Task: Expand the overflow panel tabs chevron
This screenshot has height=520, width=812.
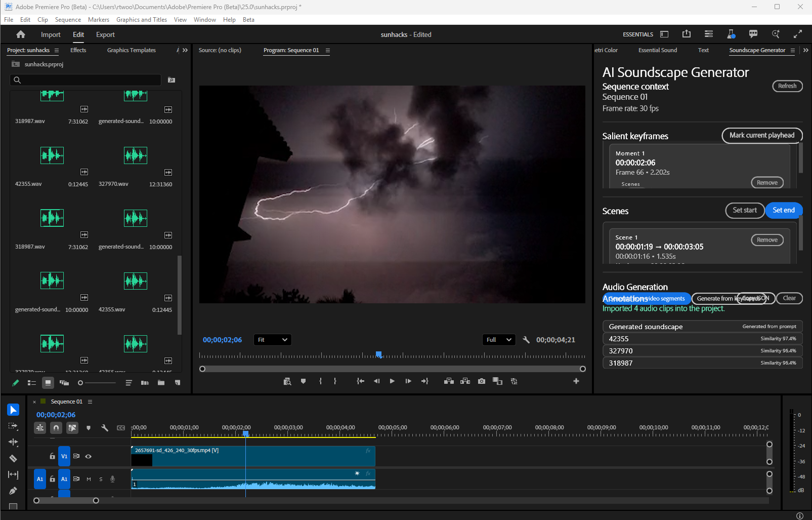Action: click(185, 50)
